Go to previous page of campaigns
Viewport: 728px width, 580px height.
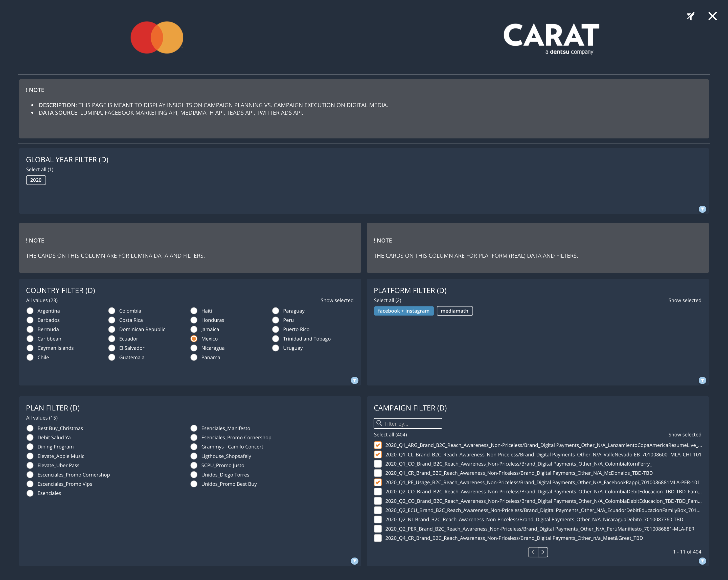[x=533, y=552]
